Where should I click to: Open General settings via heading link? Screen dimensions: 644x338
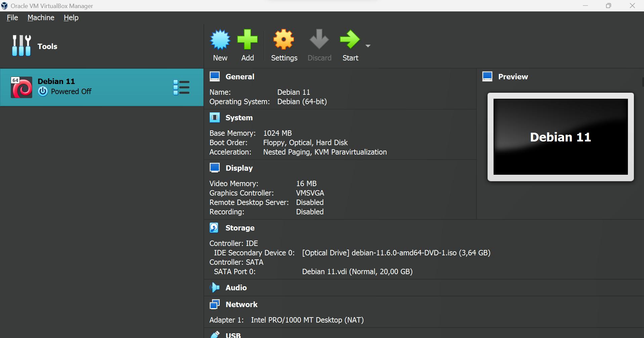pos(240,77)
